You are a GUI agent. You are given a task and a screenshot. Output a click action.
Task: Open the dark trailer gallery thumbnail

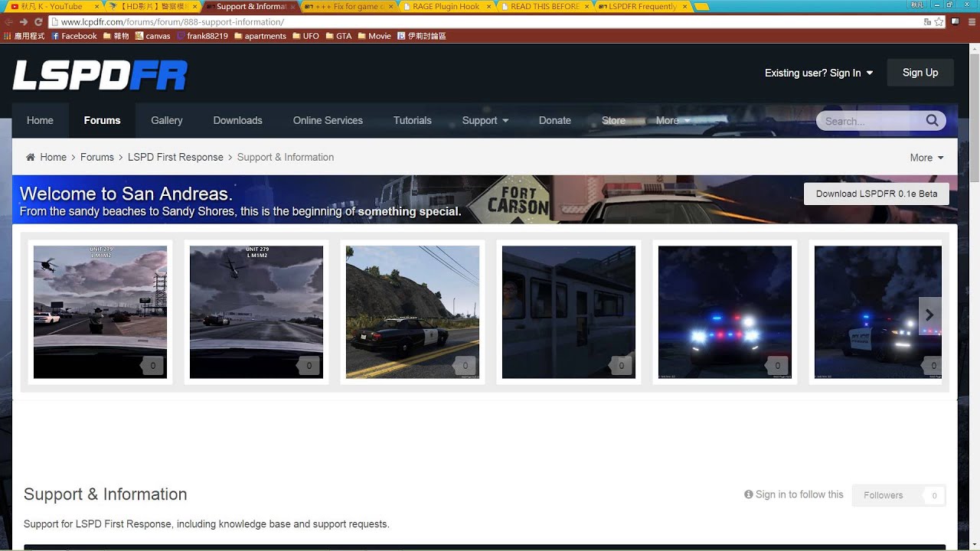click(569, 312)
